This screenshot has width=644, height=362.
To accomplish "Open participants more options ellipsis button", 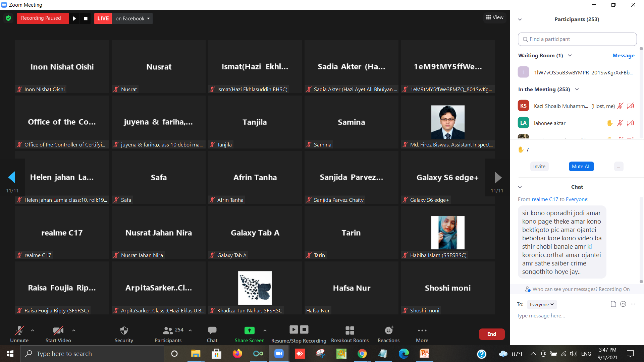I will coord(619,167).
